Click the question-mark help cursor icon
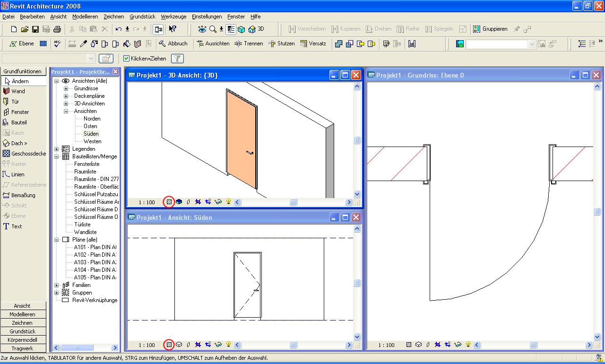Image resolution: width=605 pixels, height=364 pixels. (173, 29)
